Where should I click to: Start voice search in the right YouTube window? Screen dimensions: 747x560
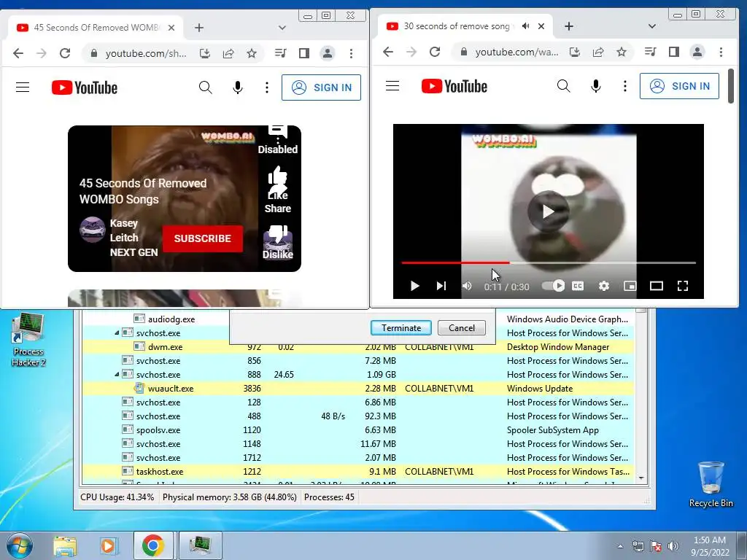coord(595,86)
